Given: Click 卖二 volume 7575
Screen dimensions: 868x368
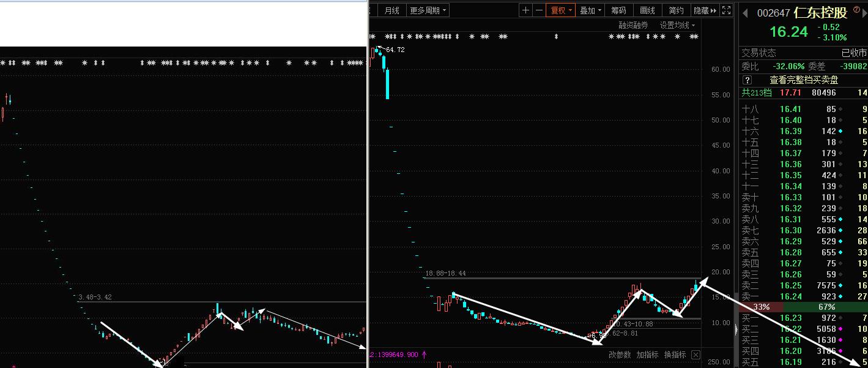Looking at the screenshot, I should (826, 285).
